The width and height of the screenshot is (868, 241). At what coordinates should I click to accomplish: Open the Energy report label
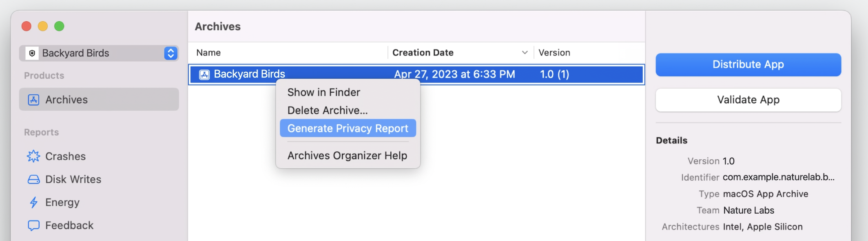click(62, 203)
